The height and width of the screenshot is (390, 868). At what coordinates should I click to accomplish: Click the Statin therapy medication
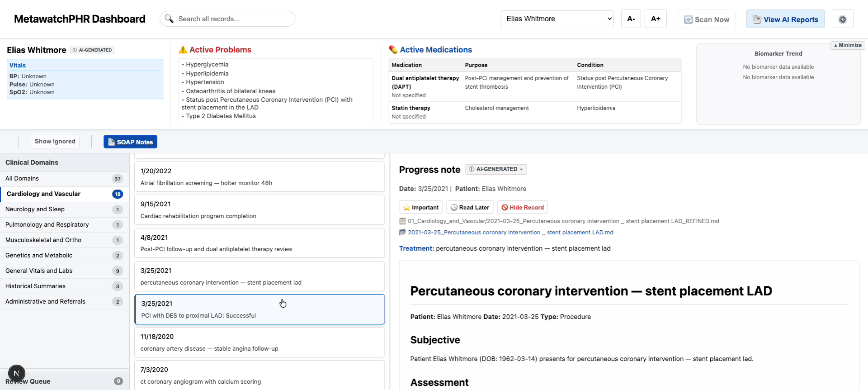411,108
